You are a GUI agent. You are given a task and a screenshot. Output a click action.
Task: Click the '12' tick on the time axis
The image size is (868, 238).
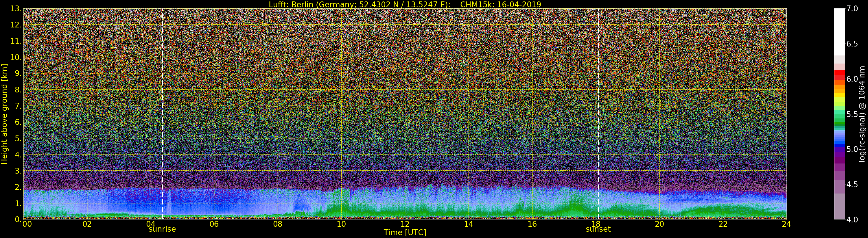(x=405, y=224)
